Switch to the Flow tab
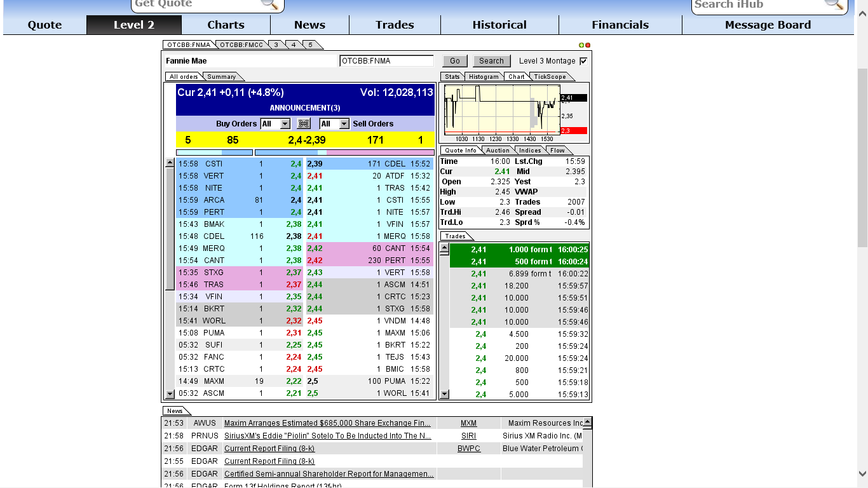This screenshot has height=488, width=868. (558, 150)
